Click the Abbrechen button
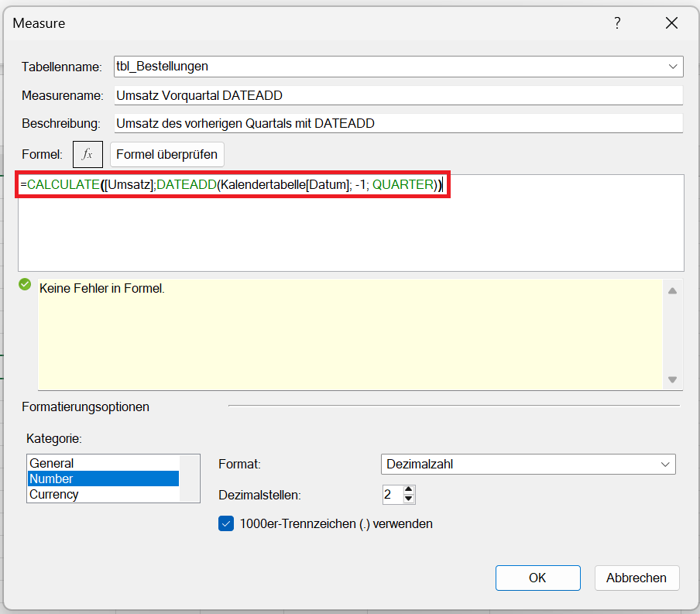Screen dimensions: 700x614 [637, 578]
